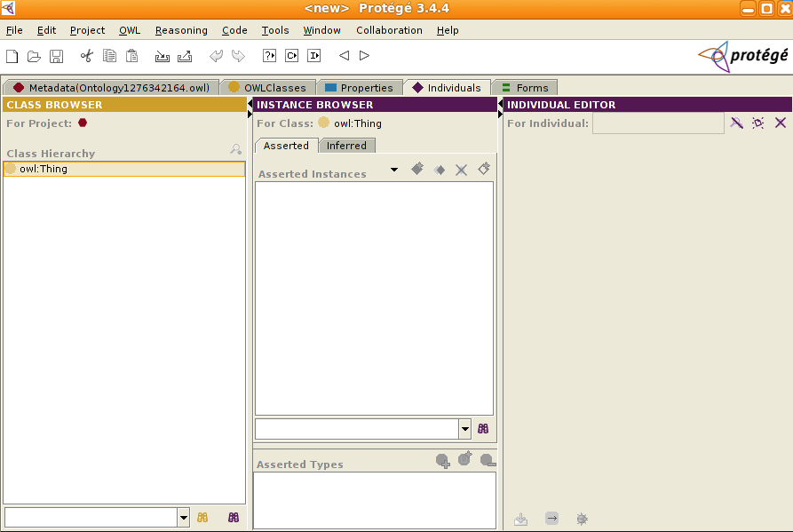Viewport: 793px width, 532px height.
Task: Remove a type with the minus circle icon
Action: pos(488,460)
